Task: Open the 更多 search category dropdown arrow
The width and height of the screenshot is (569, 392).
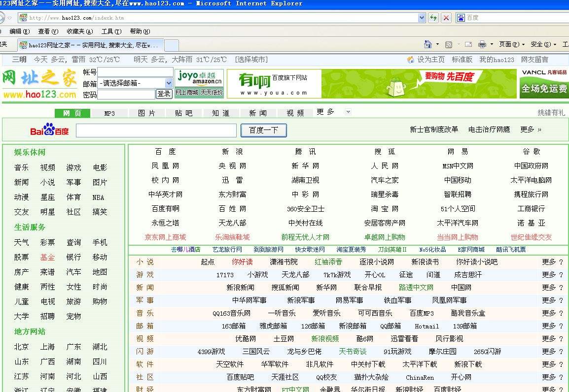Action: (348, 112)
